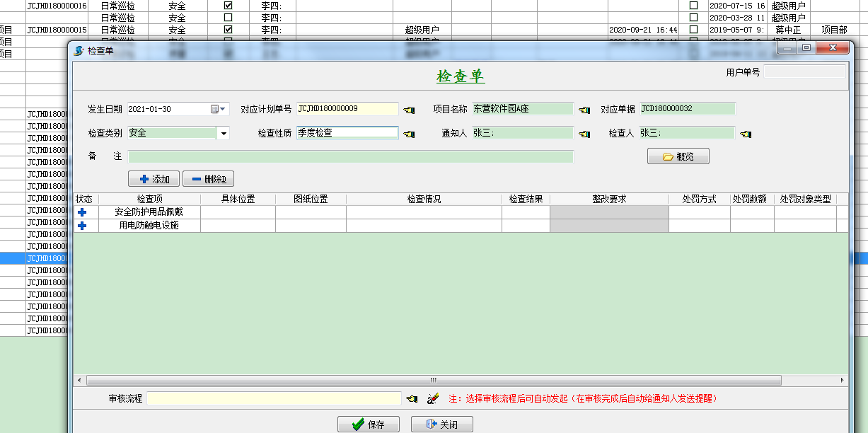Click the horizontal scrollbar in inspection grid
This screenshot has height=433, width=868.
[x=433, y=380]
